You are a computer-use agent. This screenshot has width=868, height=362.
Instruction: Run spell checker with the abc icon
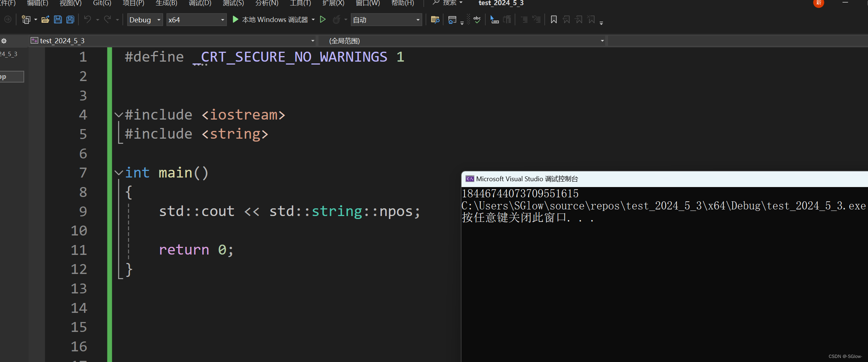click(x=477, y=19)
